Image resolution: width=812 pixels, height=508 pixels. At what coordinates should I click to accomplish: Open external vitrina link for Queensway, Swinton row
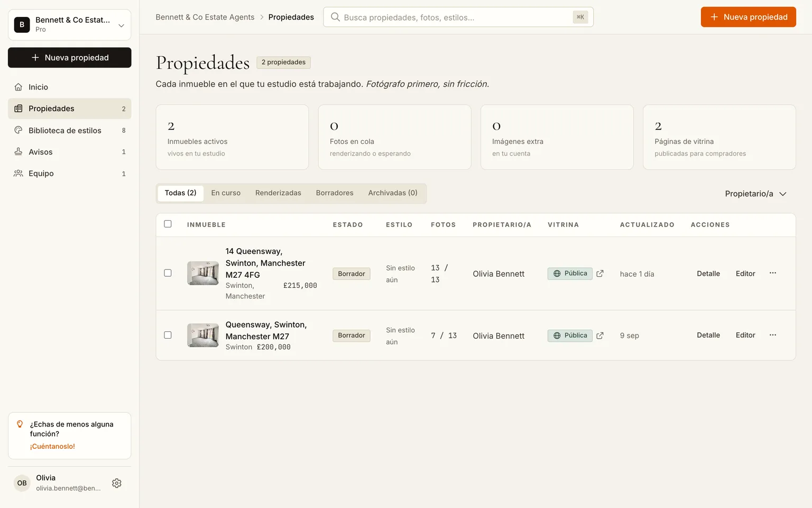point(600,335)
